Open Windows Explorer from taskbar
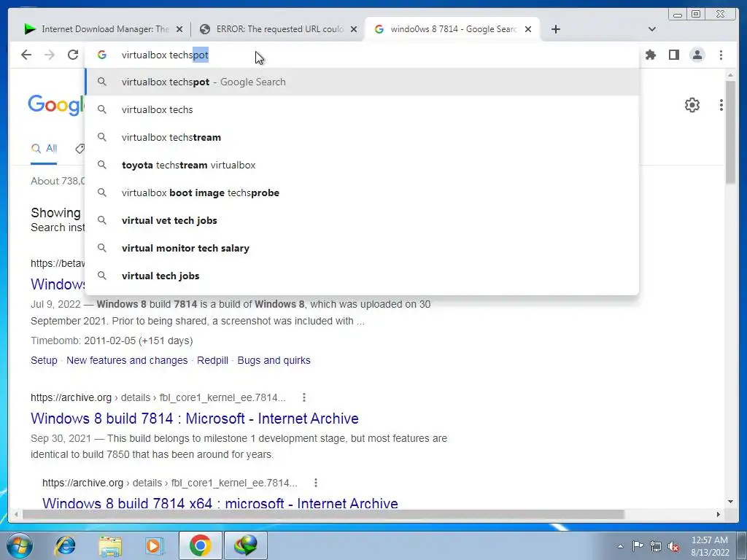Viewport: 747px width, 560px height. pos(109,545)
